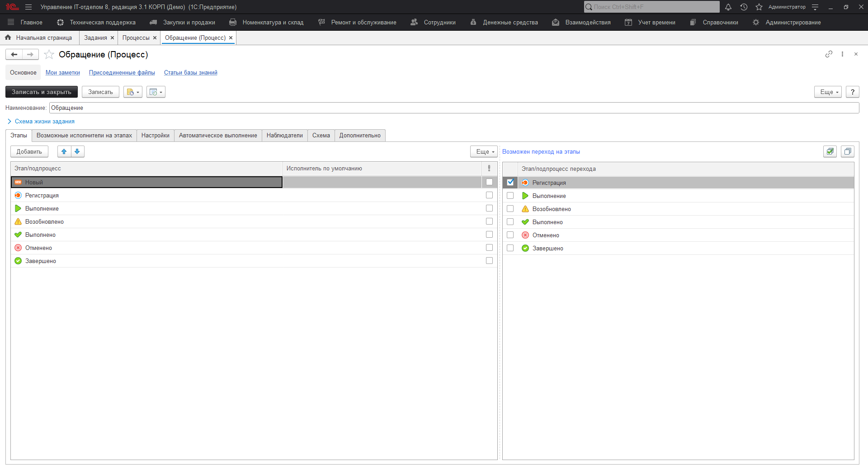Move selected stage down with blue arrow icon
868x470 pixels.
77,151
